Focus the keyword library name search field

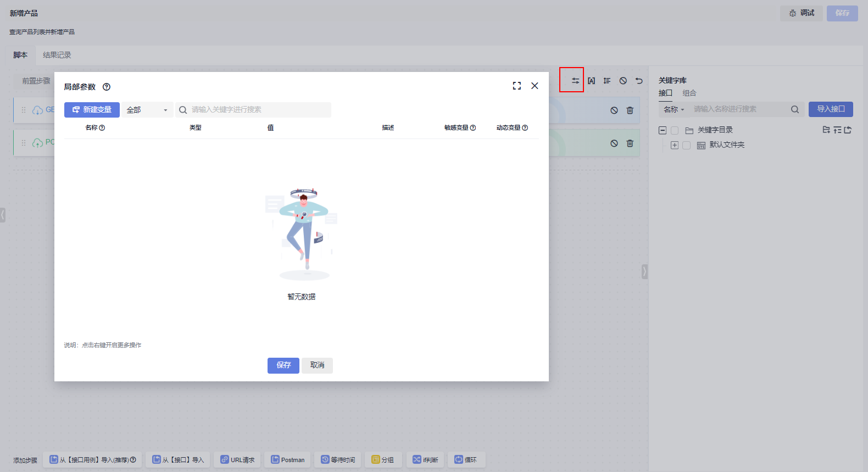739,109
